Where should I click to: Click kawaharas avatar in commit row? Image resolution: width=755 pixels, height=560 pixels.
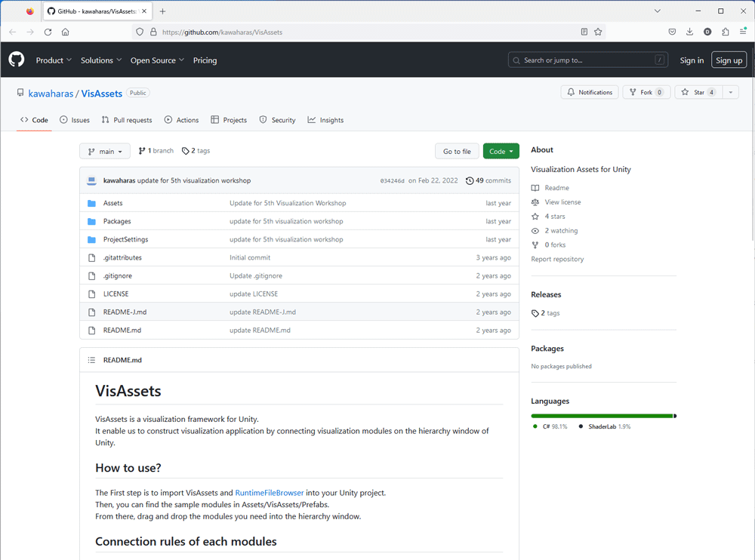coord(91,180)
